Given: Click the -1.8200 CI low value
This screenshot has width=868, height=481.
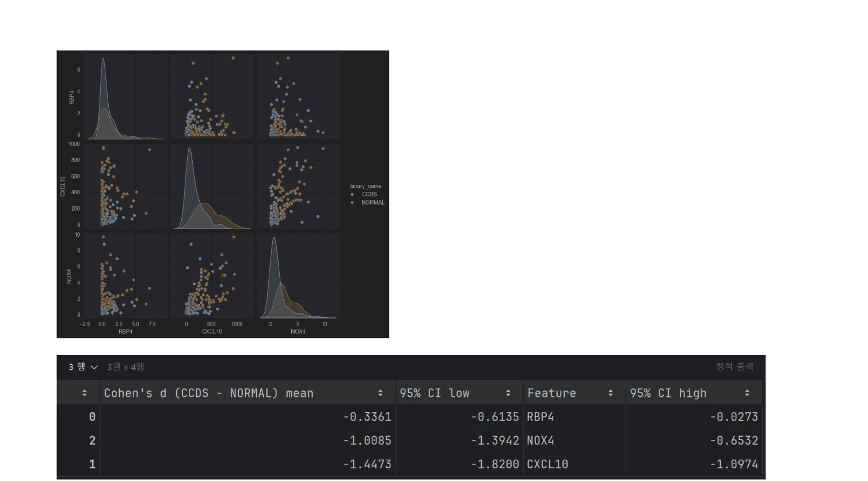Looking at the screenshot, I should pos(495,464).
